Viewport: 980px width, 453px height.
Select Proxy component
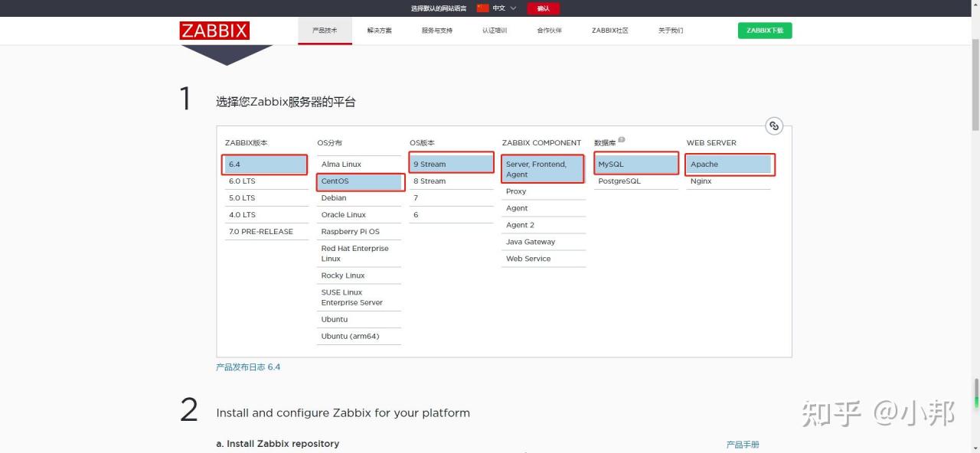point(544,191)
